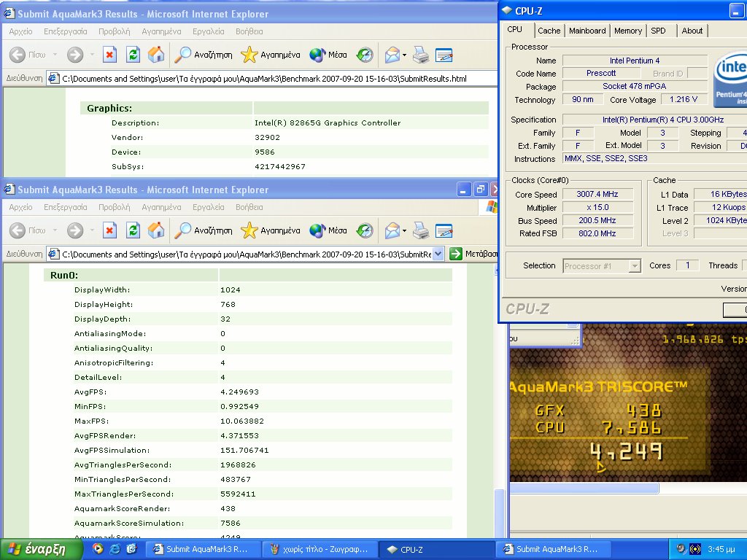The width and height of the screenshot is (747, 560).
Task: Click the Edit page icon in the lower IE toolbar
Action: pos(444,230)
